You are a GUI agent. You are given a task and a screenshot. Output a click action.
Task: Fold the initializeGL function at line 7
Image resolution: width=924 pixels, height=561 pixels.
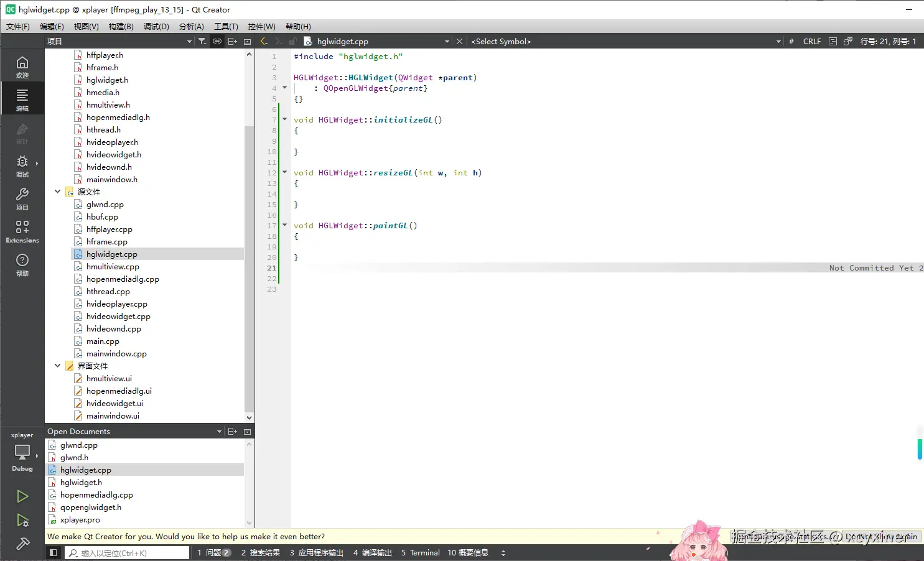285,119
